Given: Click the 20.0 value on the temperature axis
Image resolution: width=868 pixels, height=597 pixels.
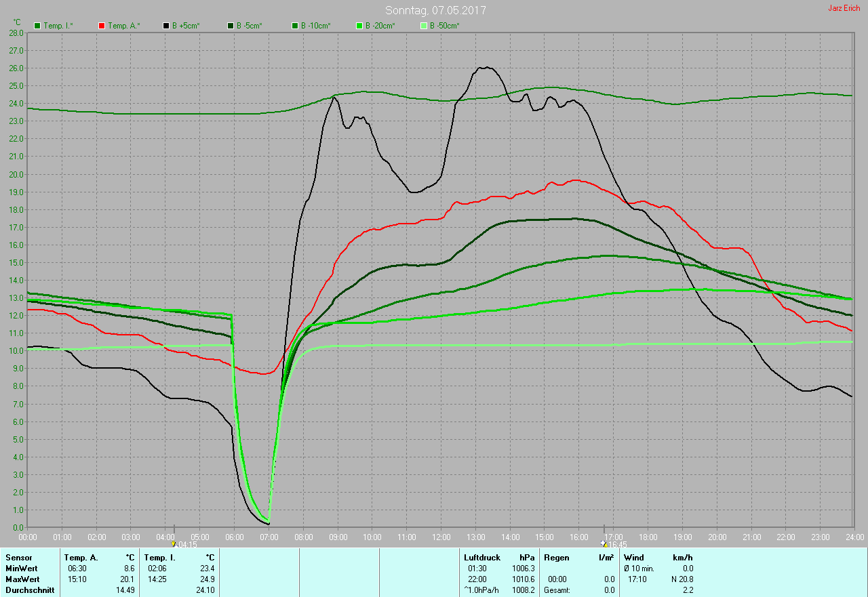Looking at the screenshot, I should [17, 174].
